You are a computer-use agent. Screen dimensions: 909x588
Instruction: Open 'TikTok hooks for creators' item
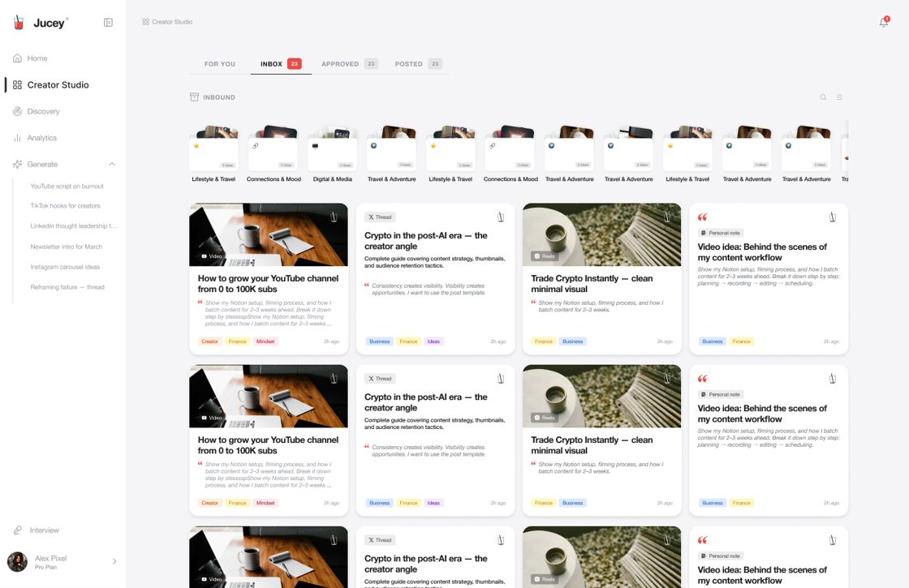click(65, 206)
